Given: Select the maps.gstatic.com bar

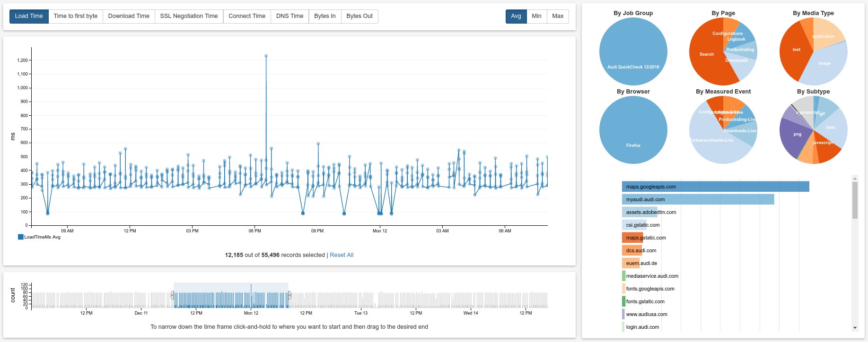Looking at the screenshot, I should pyautogui.click(x=632, y=238).
